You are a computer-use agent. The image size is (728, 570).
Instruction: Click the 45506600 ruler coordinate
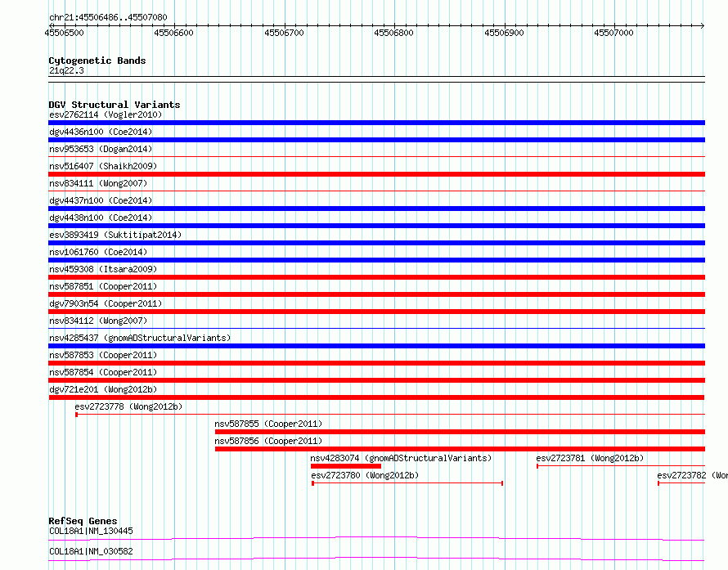click(x=173, y=33)
